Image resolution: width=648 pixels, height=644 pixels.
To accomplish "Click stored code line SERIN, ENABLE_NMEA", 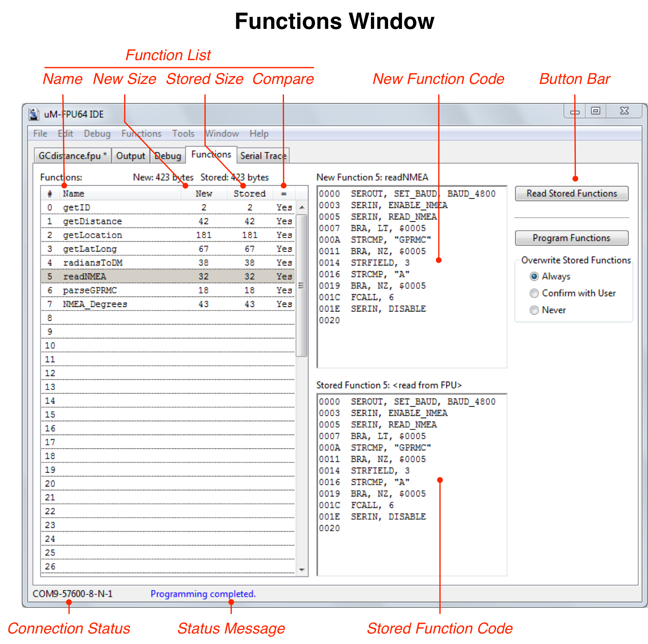I will (x=383, y=413).
